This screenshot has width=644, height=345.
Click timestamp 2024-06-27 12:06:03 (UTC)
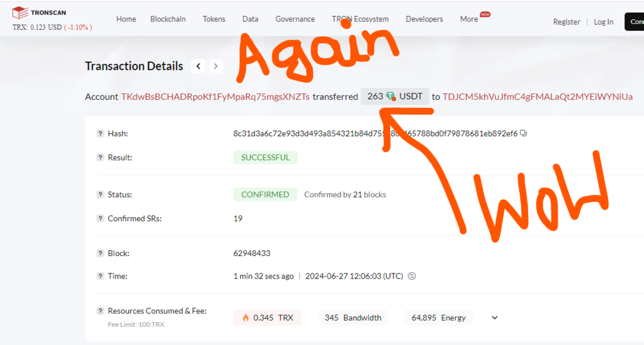pos(354,276)
